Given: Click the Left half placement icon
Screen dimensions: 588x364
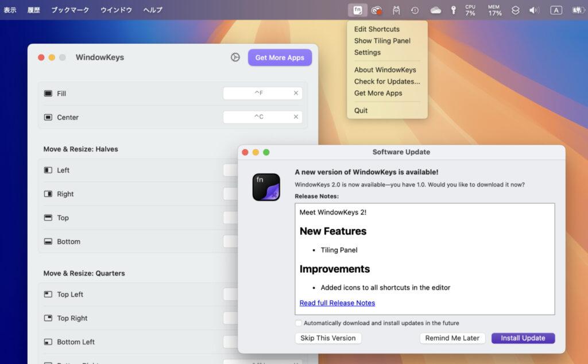Looking at the screenshot, I should (48, 170).
